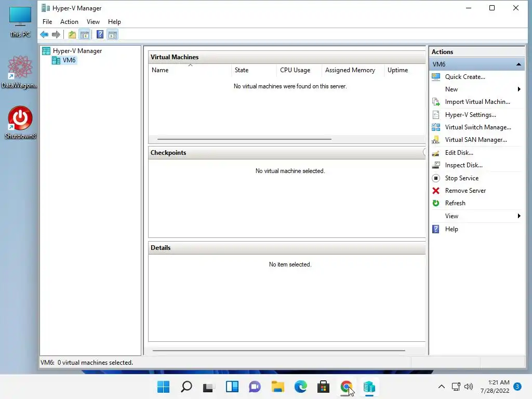
Task: Click the network tray icon
Action: (x=456, y=387)
